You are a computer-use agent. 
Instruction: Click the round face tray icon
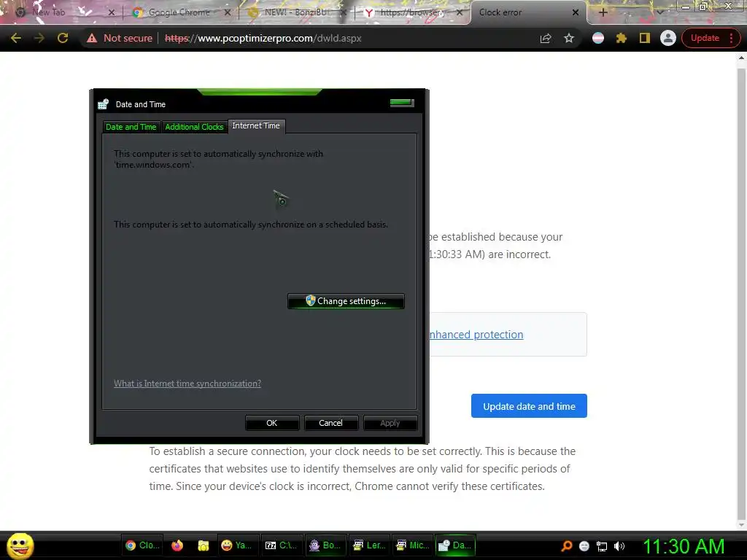click(x=584, y=546)
